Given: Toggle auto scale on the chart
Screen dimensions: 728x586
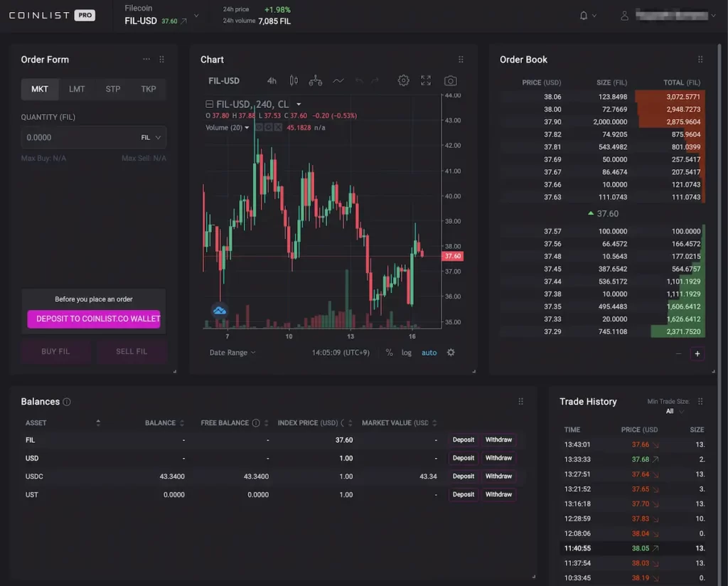Looking at the screenshot, I should point(429,353).
